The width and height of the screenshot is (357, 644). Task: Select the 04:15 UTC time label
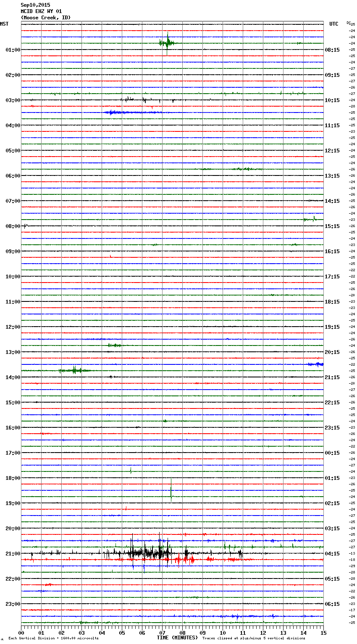click(x=332, y=554)
